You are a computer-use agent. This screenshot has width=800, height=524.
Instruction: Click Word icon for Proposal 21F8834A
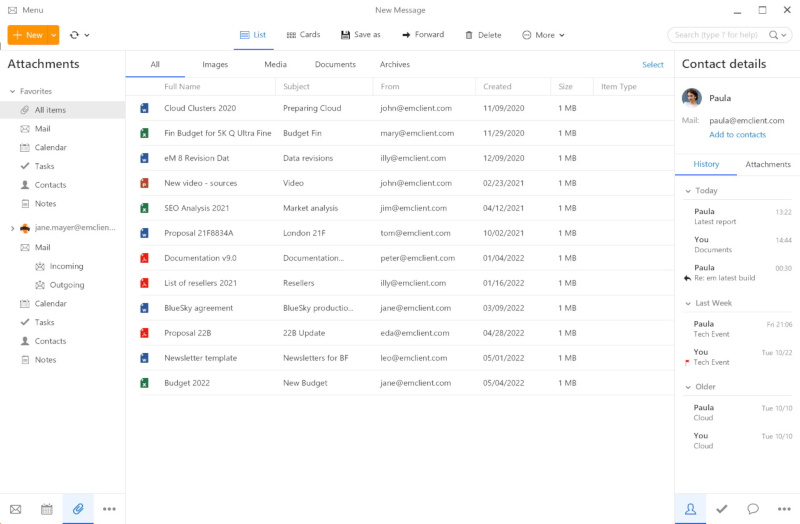coord(144,233)
